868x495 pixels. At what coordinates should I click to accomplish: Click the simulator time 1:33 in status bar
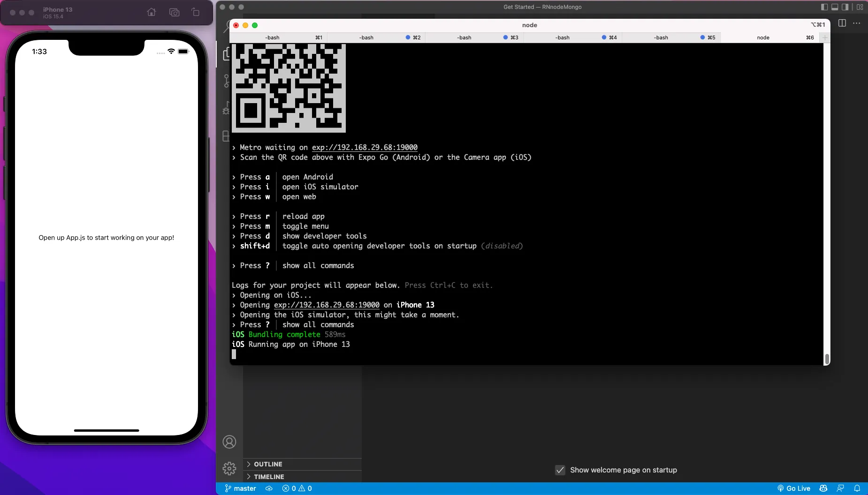pyautogui.click(x=39, y=52)
